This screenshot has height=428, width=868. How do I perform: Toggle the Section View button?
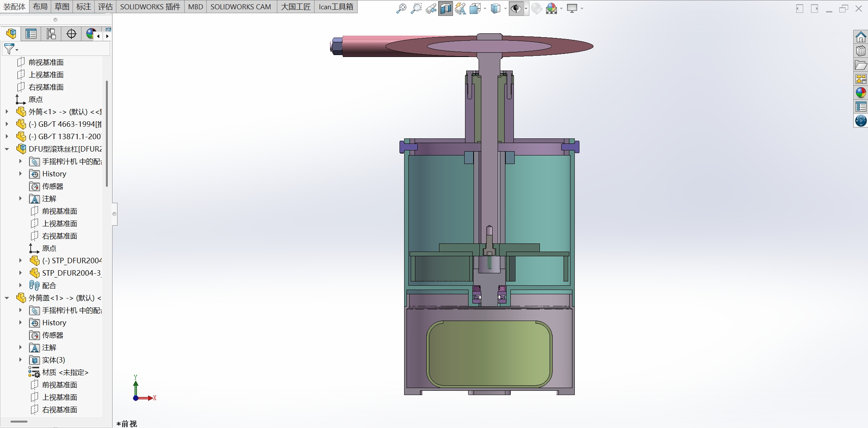pos(445,8)
